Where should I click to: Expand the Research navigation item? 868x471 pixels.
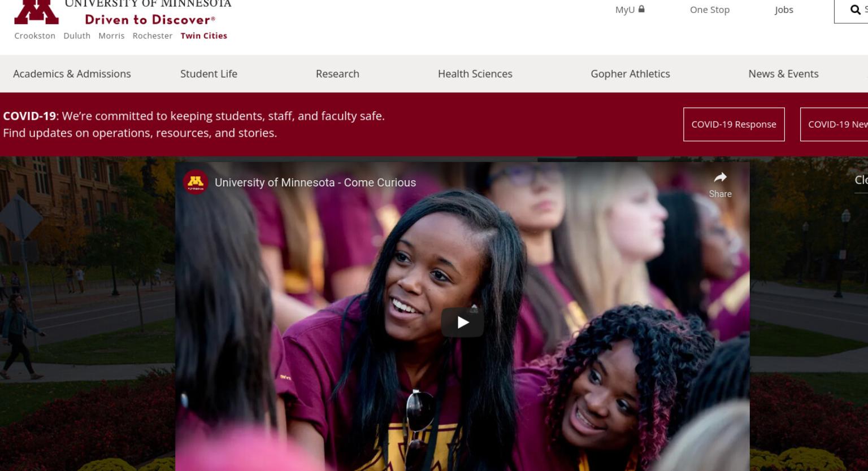click(337, 74)
